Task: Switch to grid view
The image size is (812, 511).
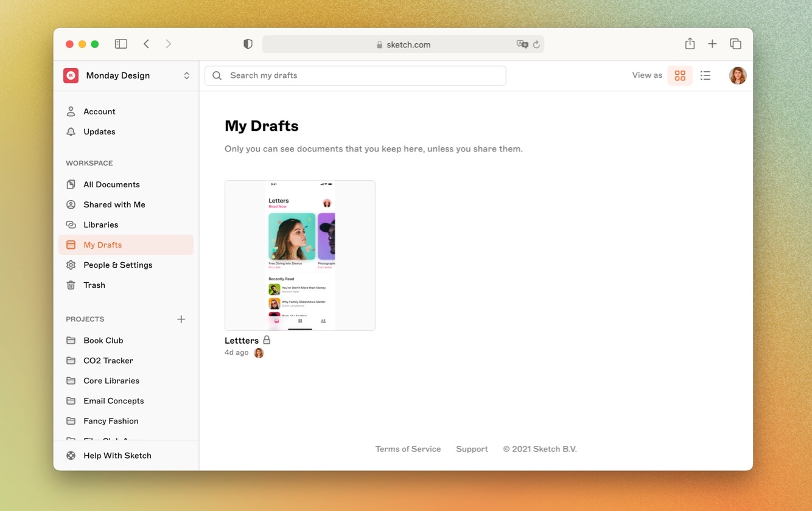Action: tap(680, 75)
